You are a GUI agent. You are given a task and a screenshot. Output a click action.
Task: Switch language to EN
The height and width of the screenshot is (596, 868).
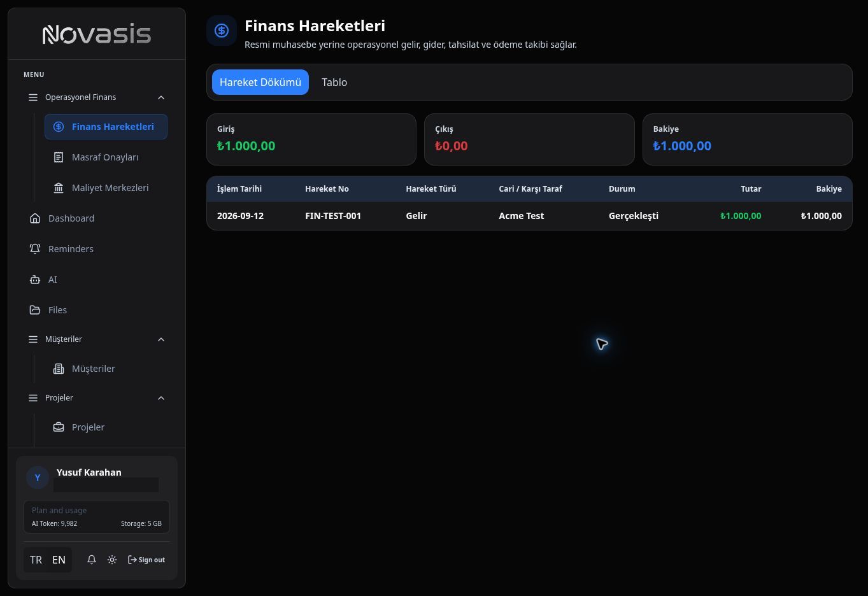(x=59, y=560)
